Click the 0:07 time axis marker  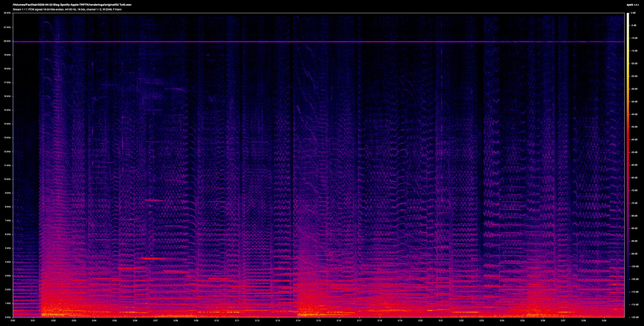pos(155,321)
